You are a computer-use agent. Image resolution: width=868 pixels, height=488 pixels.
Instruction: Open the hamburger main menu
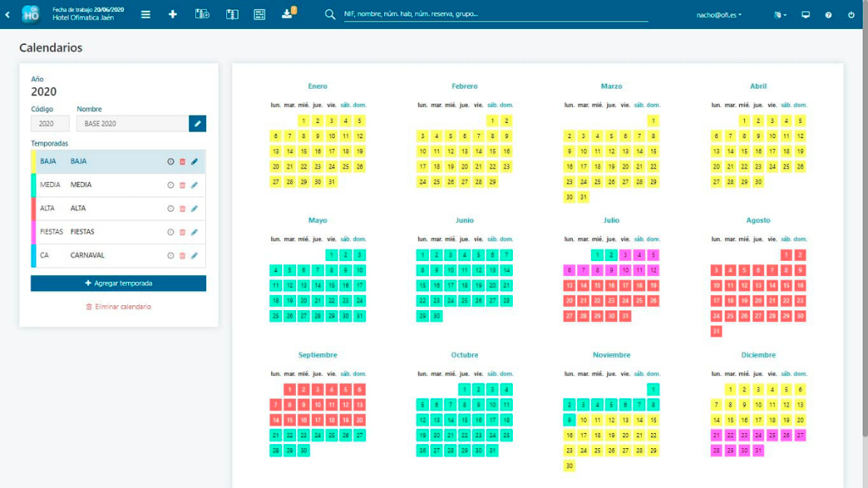(x=146, y=14)
